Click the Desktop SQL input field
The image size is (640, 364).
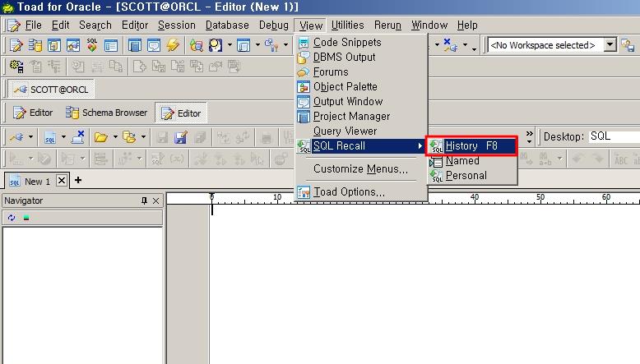pos(613,136)
